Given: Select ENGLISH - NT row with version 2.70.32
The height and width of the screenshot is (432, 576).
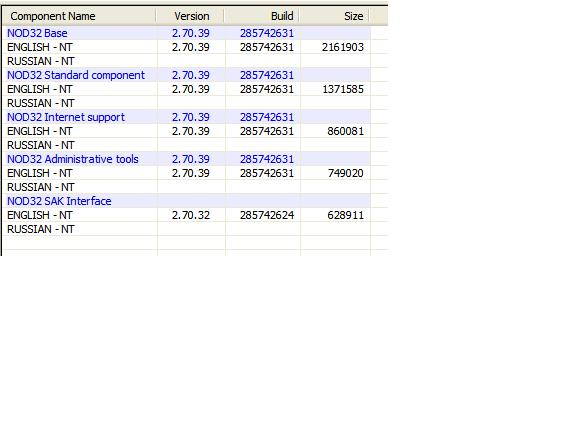Looking at the screenshot, I should [x=187, y=215].
